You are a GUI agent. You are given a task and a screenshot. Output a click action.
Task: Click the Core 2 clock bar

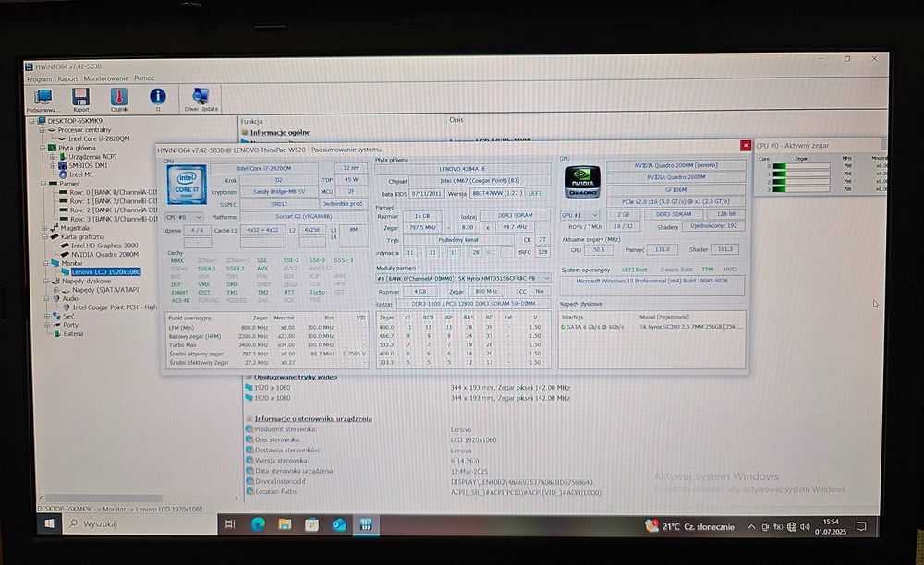tap(801, 182)
